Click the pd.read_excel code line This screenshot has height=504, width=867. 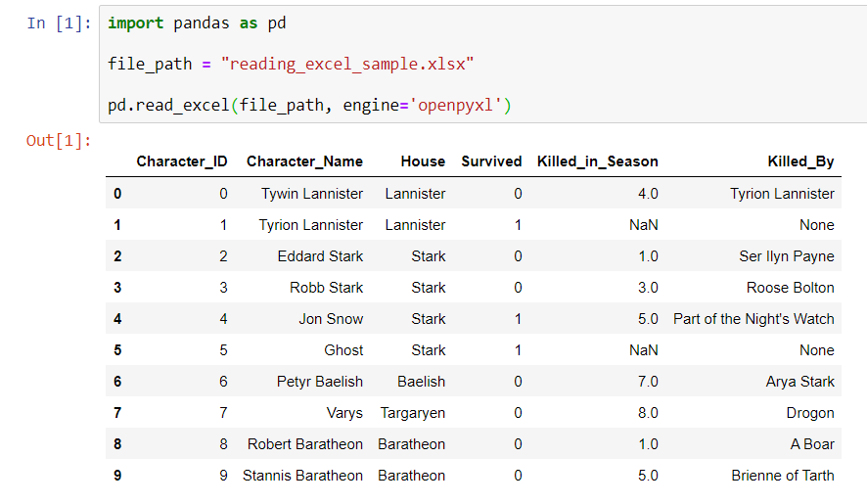[x=309, y=105]
